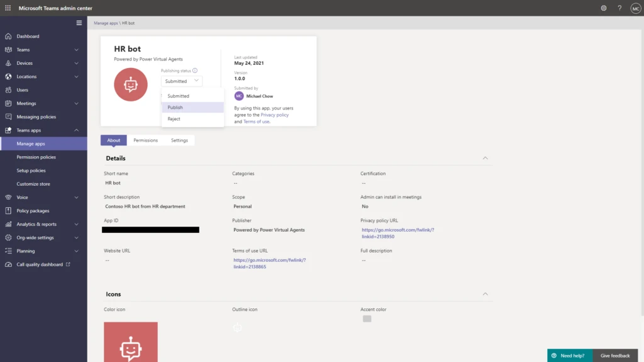This screenshot has width=644, height=362.
Task: Expand the Meetings section chevron
Action: [76, 103]
